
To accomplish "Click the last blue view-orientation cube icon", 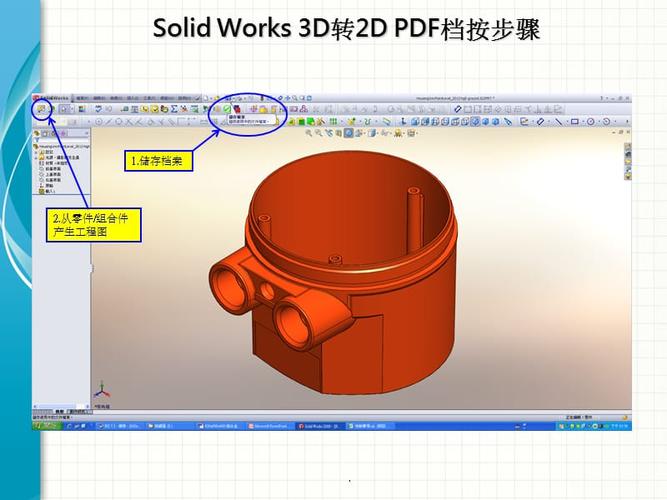I will click(x=496, y=121).
